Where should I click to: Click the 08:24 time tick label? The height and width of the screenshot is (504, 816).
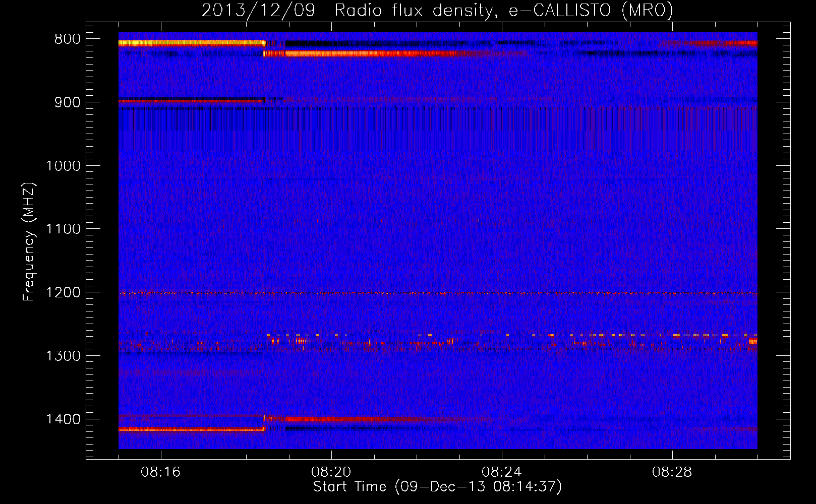coord(502,472)
